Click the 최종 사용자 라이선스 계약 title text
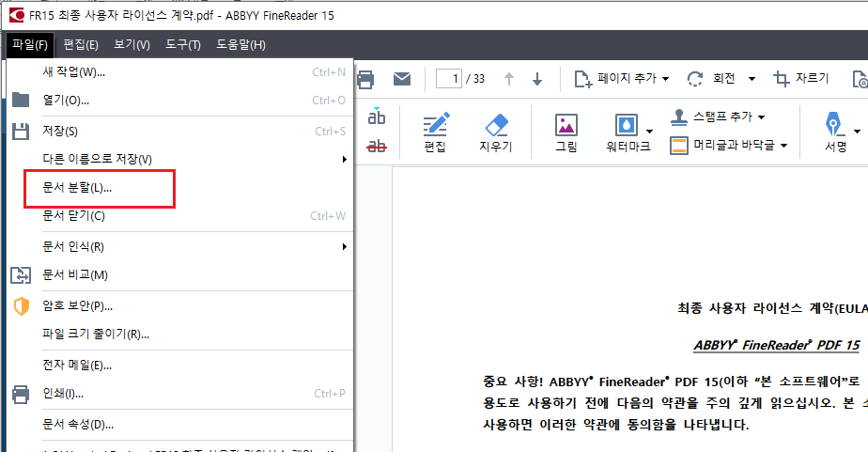The width and height of the screenshot is (868, 452). point(773,308)
